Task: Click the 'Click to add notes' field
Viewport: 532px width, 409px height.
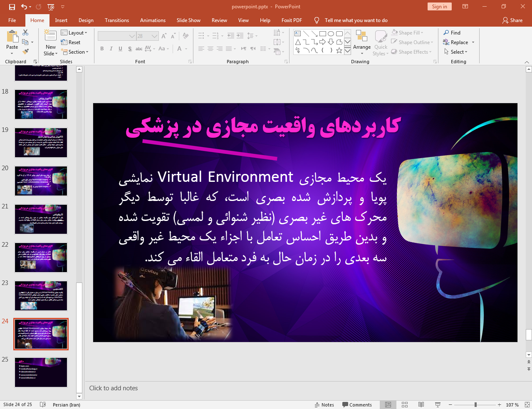Action: (305, 388)
